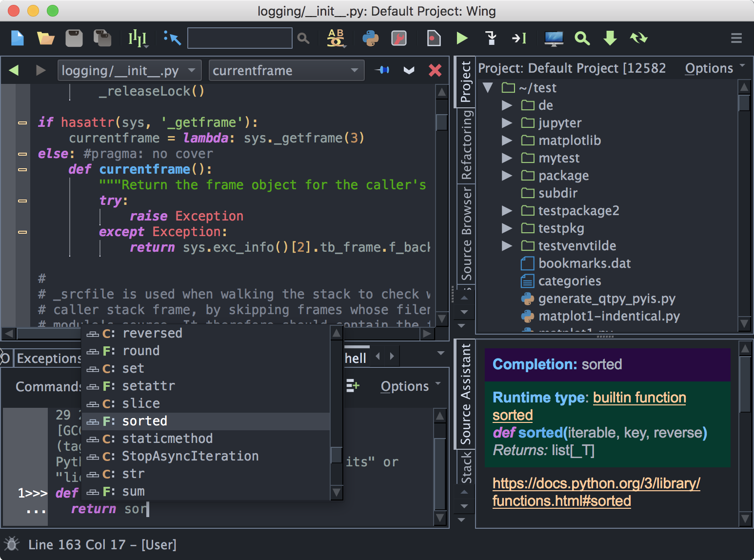Screen dimensions: 754x560
Task: Open the logging/__init__.py file dropdown
Action: coord(129,70)
